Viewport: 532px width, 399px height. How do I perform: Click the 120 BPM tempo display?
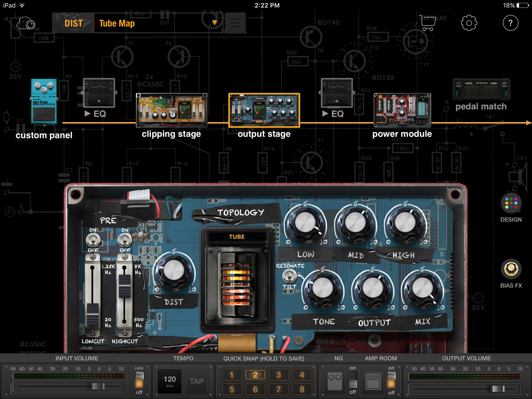point(170,381)
